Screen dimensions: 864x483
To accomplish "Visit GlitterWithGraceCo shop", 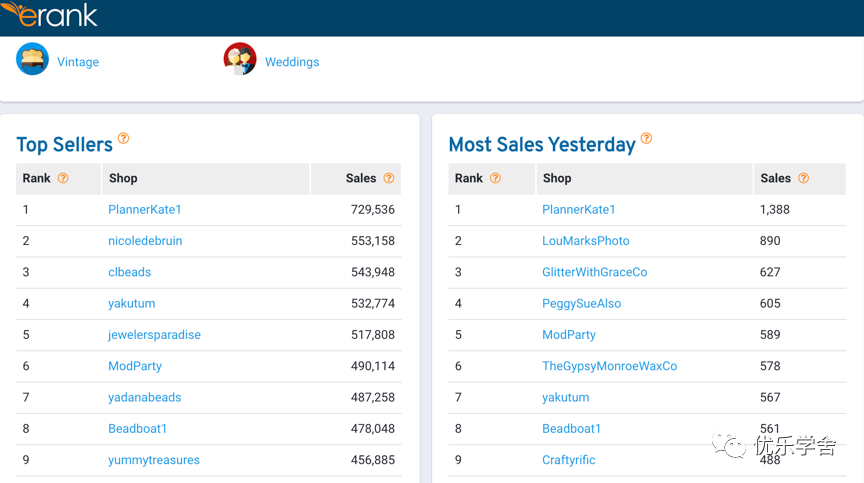I will pos(595,272).
